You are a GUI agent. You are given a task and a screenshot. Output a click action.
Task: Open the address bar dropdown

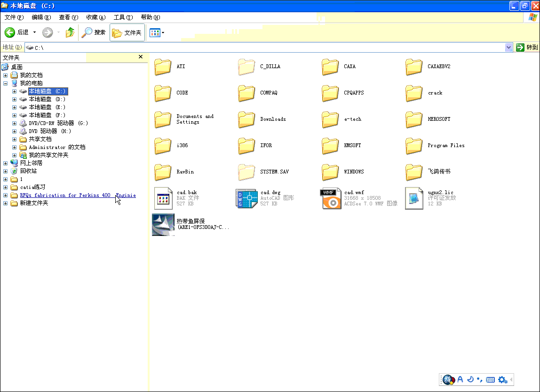coord(508,47)
